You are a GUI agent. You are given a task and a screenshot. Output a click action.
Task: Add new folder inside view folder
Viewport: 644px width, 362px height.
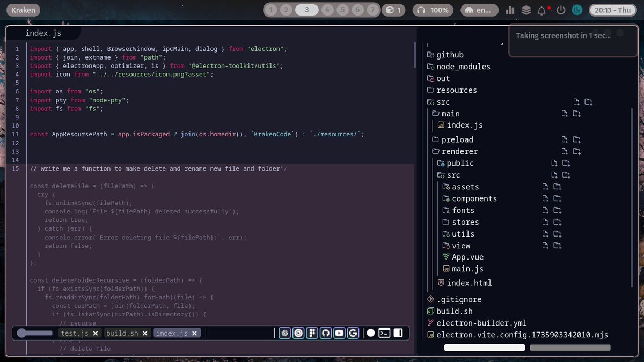click(x=558, y=246)
